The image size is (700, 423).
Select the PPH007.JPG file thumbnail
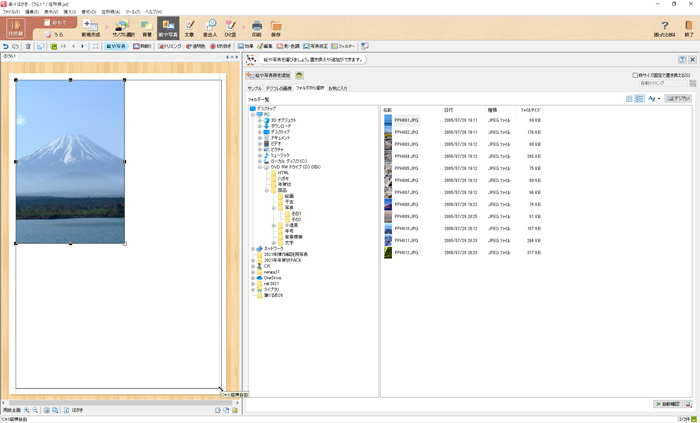point(389,192)
